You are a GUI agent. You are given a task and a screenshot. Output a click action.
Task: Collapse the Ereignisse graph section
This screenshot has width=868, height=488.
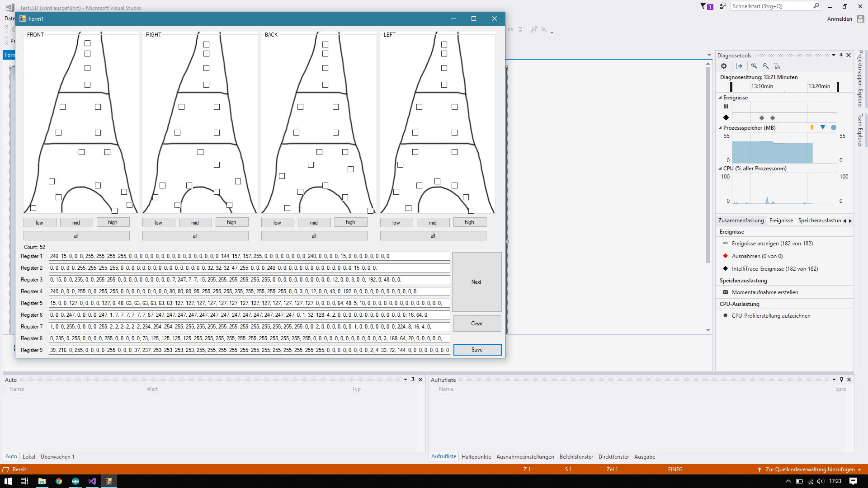(x=720, y=98)
